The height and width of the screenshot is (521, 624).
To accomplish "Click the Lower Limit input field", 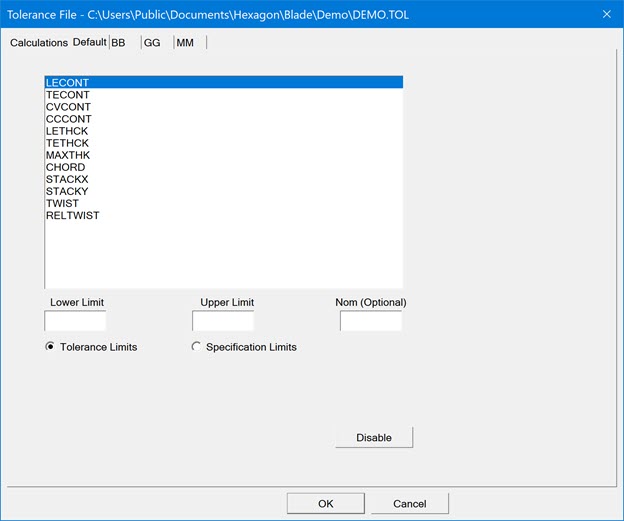I will 75,321.
